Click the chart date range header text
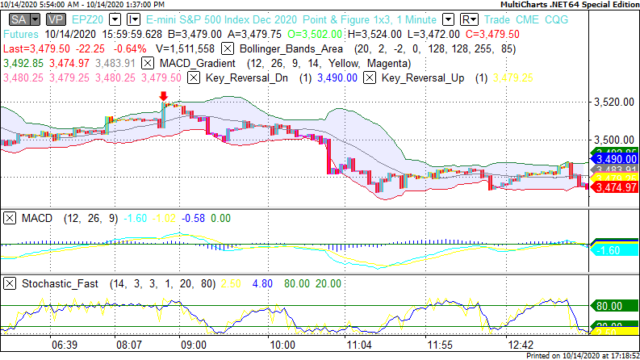 click(82, 4)
